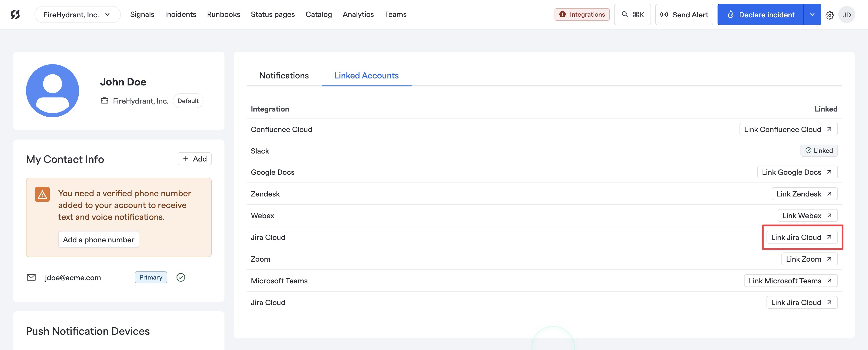Click John Doe's profile avatar image
868x350 pixels.
pyautogui.click(x=53, y=91)
